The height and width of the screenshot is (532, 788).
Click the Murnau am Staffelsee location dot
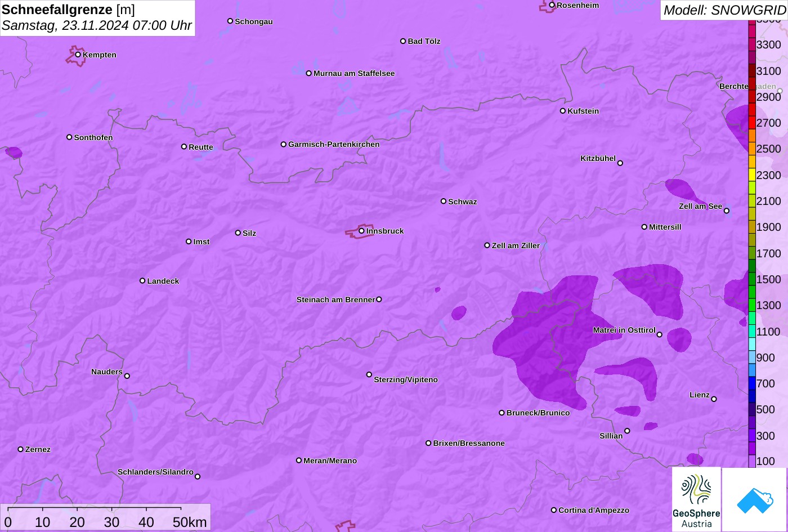point(309,73)
